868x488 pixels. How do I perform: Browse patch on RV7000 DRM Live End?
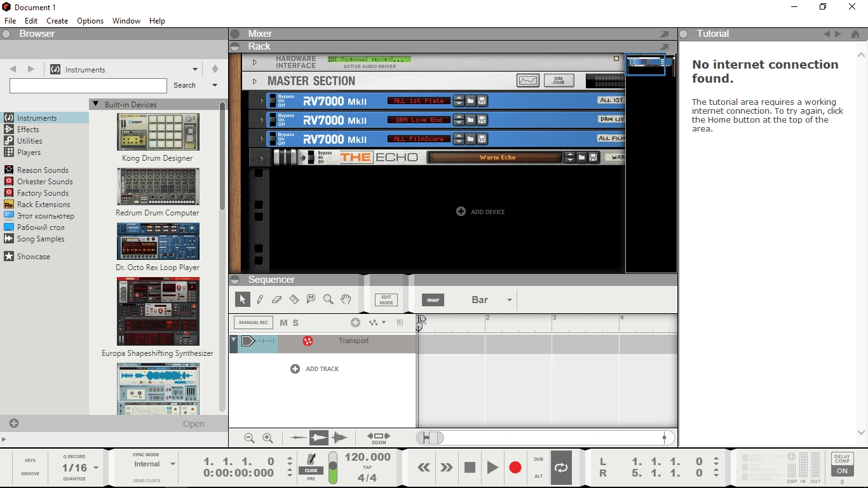(470, 119)
